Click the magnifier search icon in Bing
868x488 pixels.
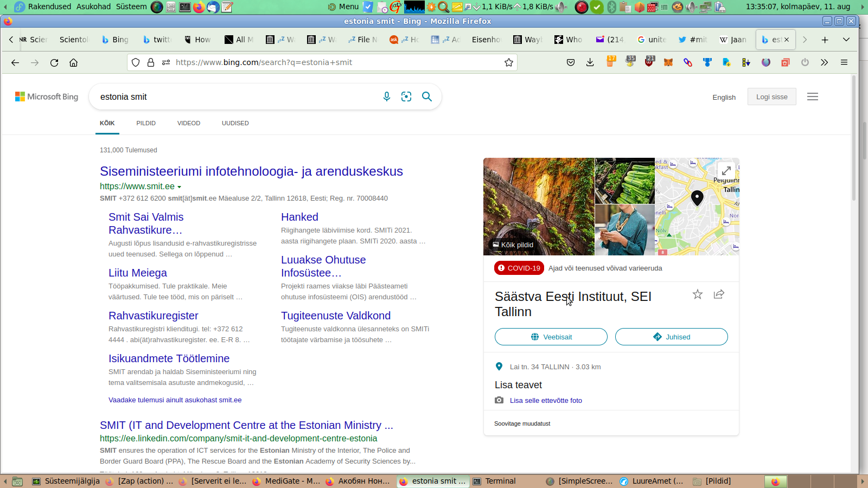coord(427,97)
